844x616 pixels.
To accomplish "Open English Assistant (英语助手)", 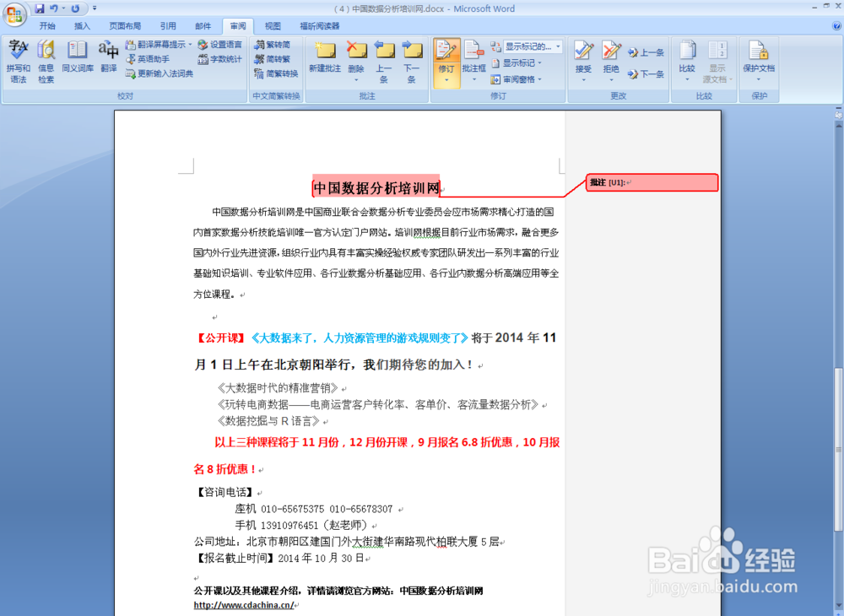I will (148, 58).
